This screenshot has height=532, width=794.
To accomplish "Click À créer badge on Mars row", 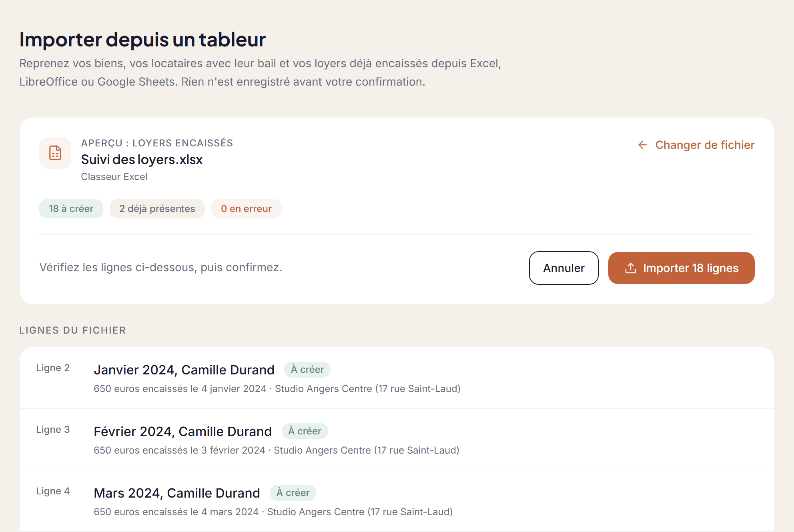I will tap(293, 493).
